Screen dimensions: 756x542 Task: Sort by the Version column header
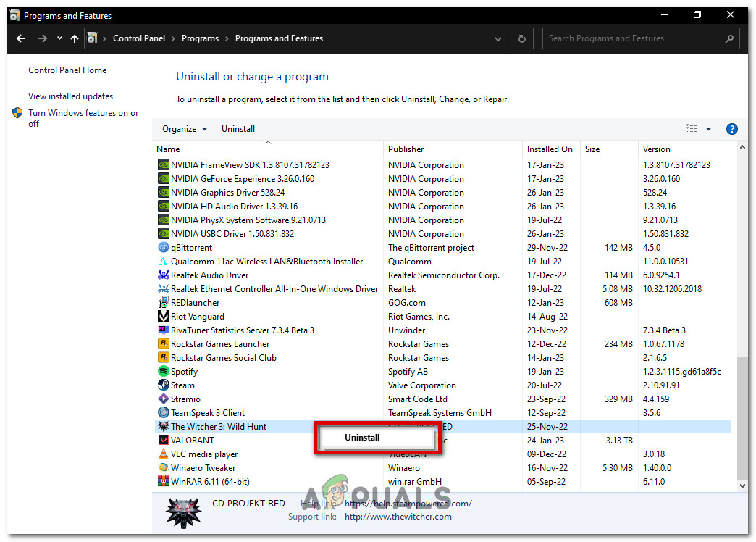[x=656, y=149]
